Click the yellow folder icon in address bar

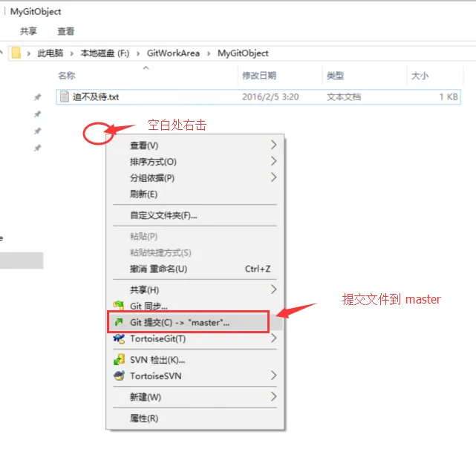pyautogui.click(x=16, y=53)
